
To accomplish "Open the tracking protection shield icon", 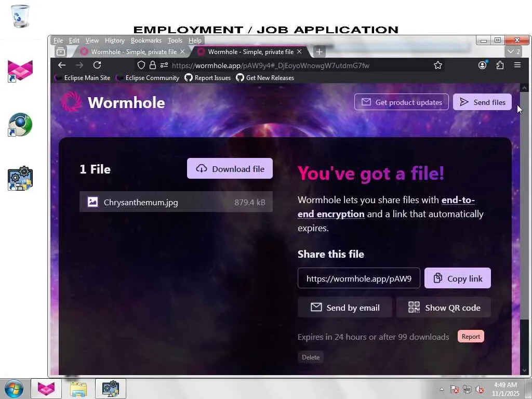I will tap(141, 65).
